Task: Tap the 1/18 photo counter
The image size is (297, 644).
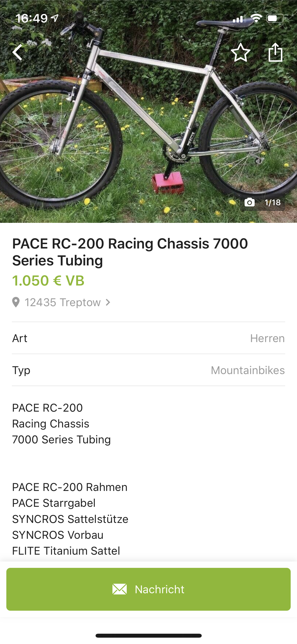Action: (272, 203)
